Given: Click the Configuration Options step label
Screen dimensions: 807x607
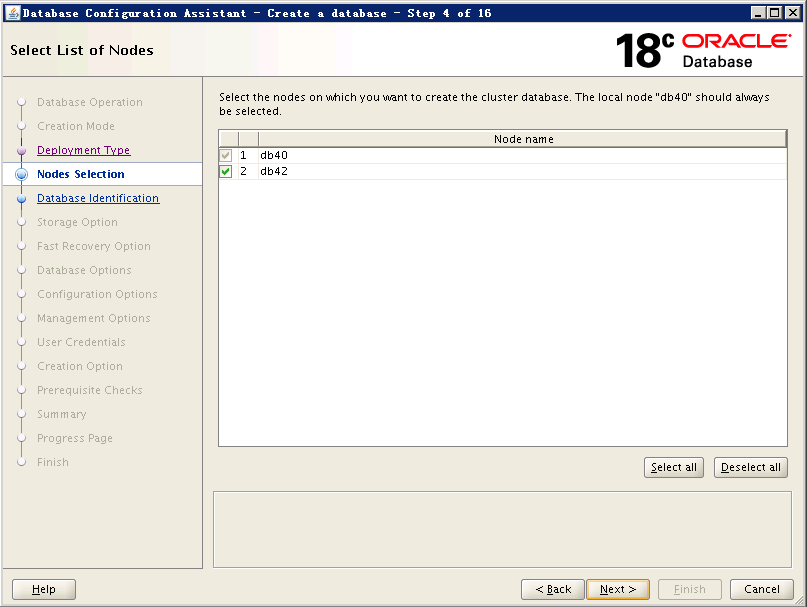Looking at the screenshot, I should pos(97,294).
